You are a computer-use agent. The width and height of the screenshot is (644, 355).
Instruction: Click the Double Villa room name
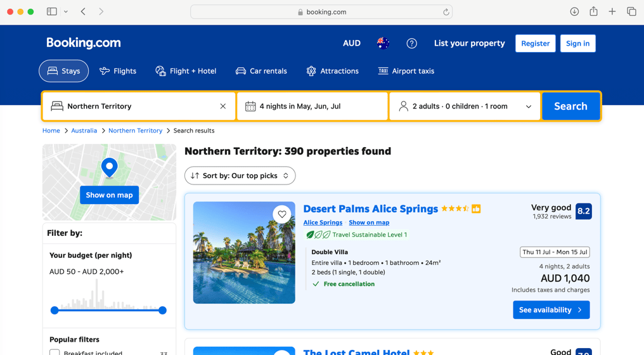pos(330,252)
